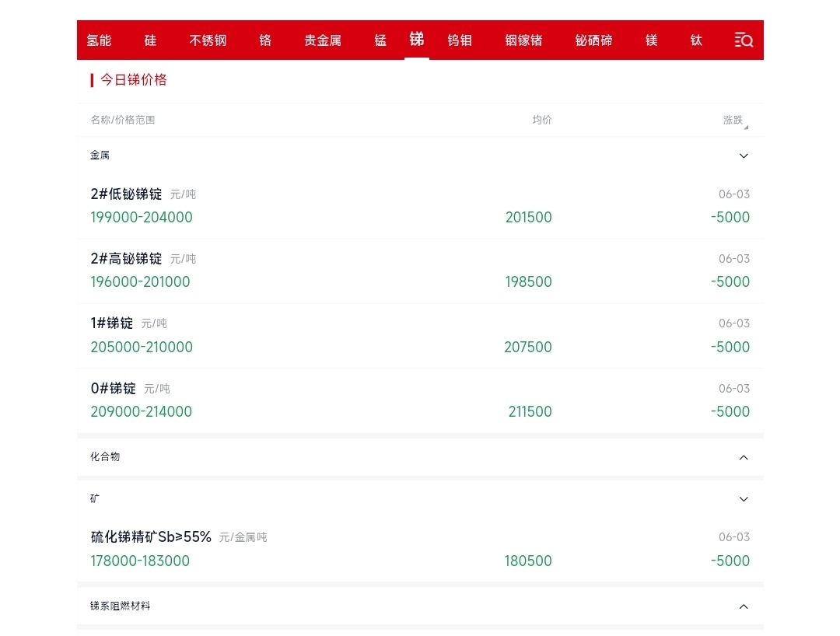This screenshot has width=840, height=636.
Task: Click the 06-03 date of 1#锑锭
Action: tap(734, 323)
